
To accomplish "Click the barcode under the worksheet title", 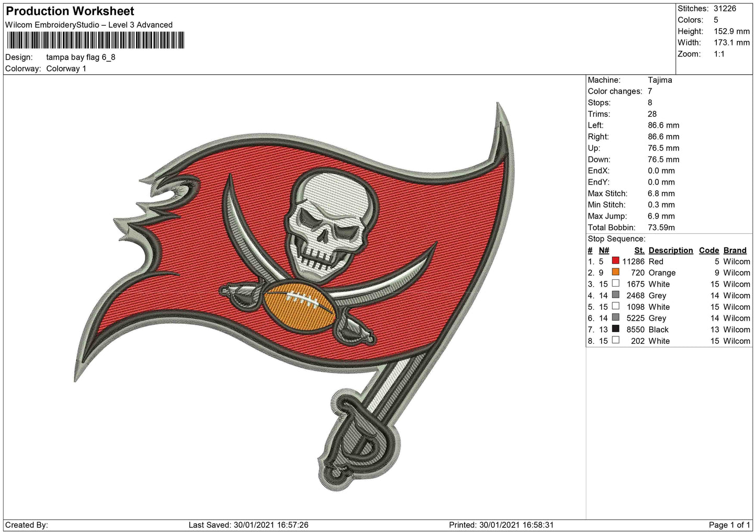I will click(96, 40).
